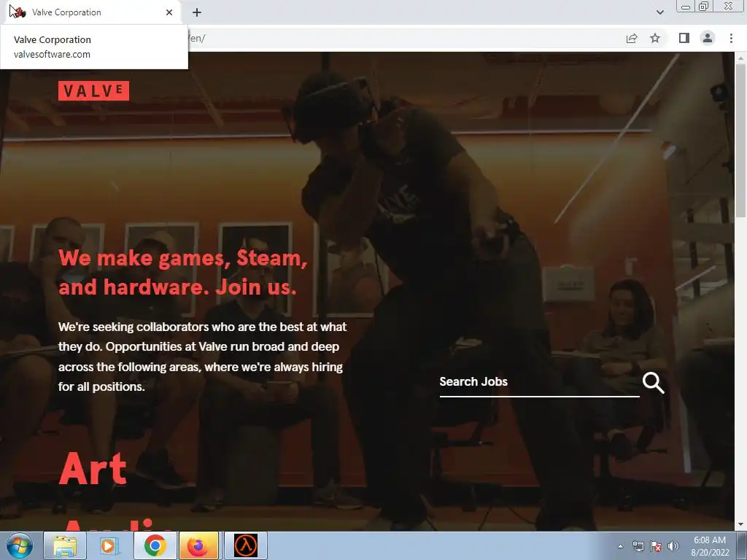
Task: Click the Valve logo on the page
Action: tap(94, 91)
